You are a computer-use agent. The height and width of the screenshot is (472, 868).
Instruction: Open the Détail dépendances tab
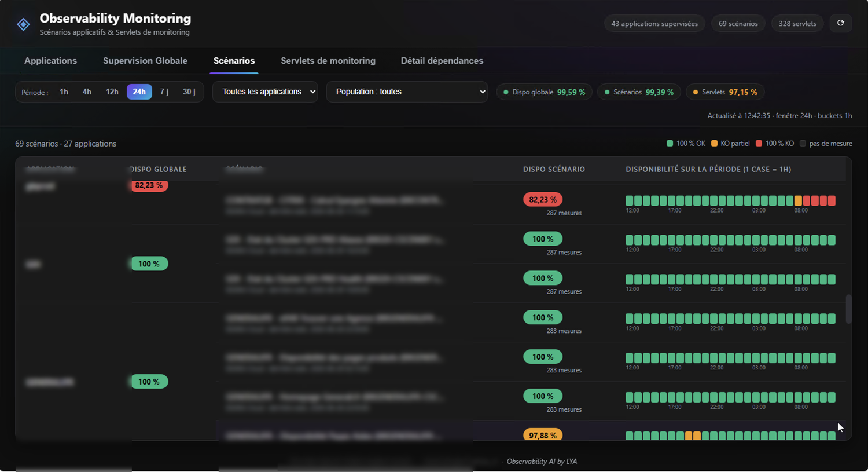pyautogui.click(x=442, y=61)
